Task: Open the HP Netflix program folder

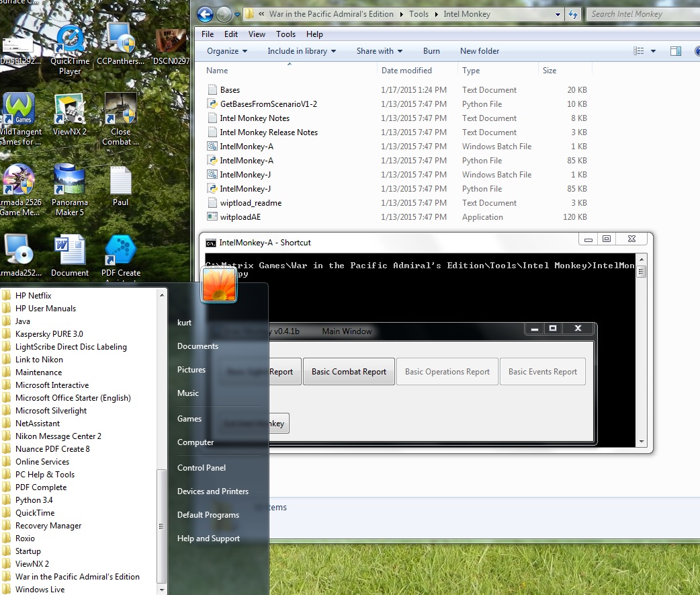Action: [34, 295]
